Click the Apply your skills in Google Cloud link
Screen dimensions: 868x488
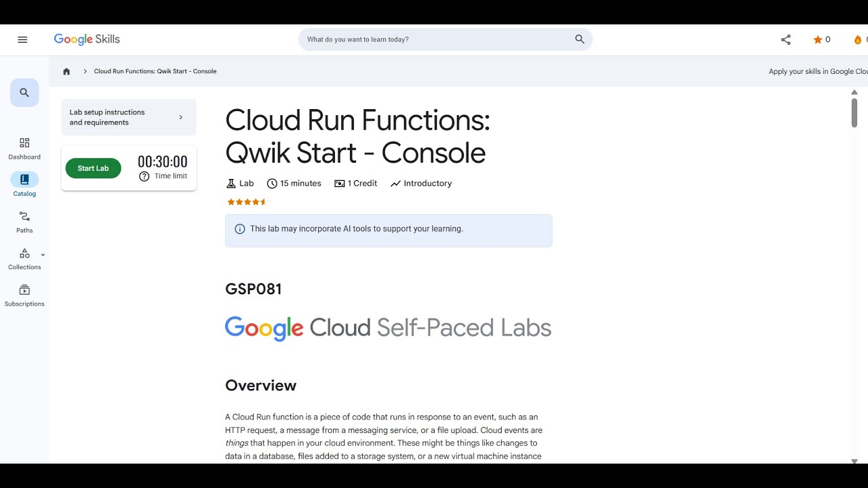818,71
